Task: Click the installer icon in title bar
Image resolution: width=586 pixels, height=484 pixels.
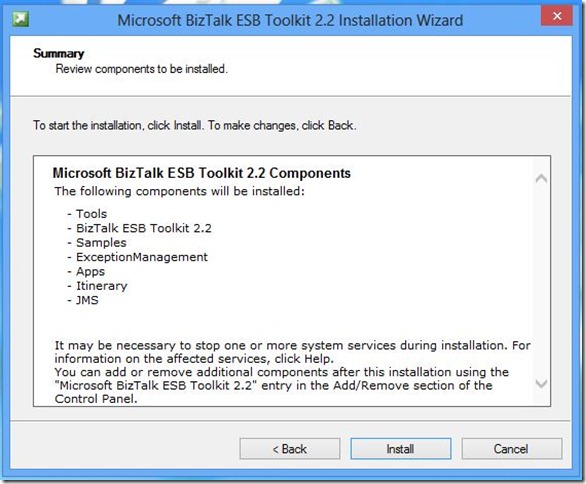Action: (20, 19)
